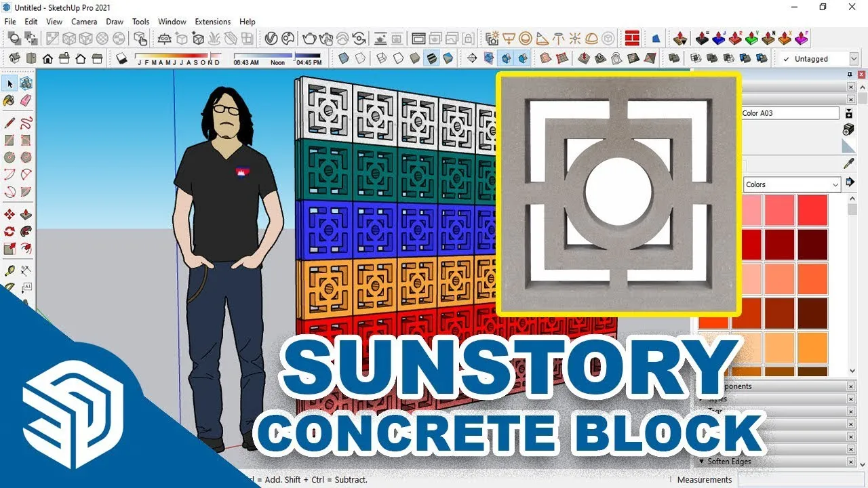Collapse the Soften Edges panel

pos(702,462)
